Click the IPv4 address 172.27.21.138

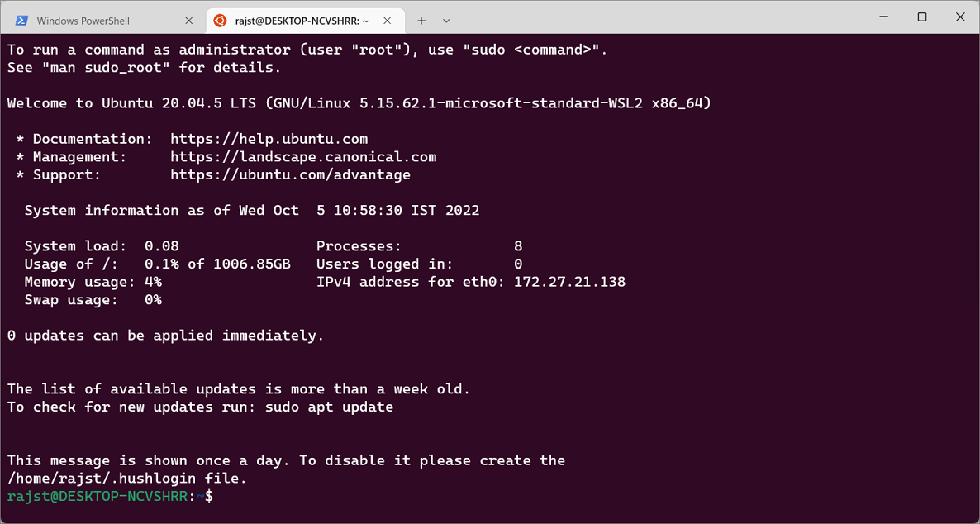[x=570, y=282]
